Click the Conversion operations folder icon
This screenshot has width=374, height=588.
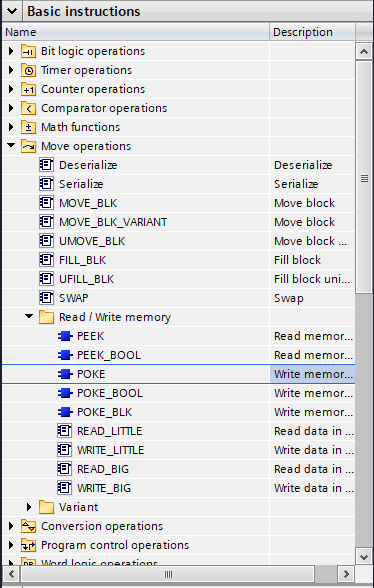[29, 526]
